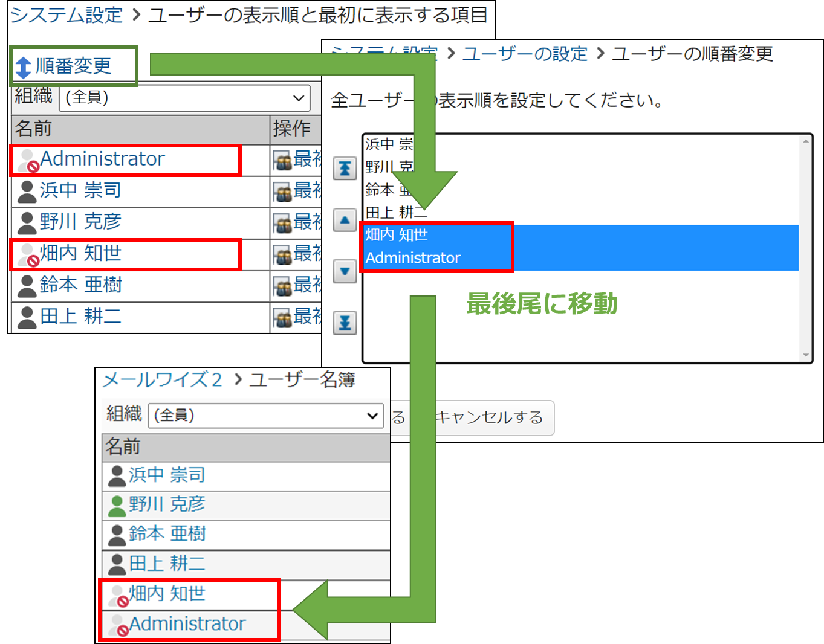Click the move-to-bottom arrow button
Image resolution: width=824 pixels, height=644 pixels.
[x=345, y=323]
